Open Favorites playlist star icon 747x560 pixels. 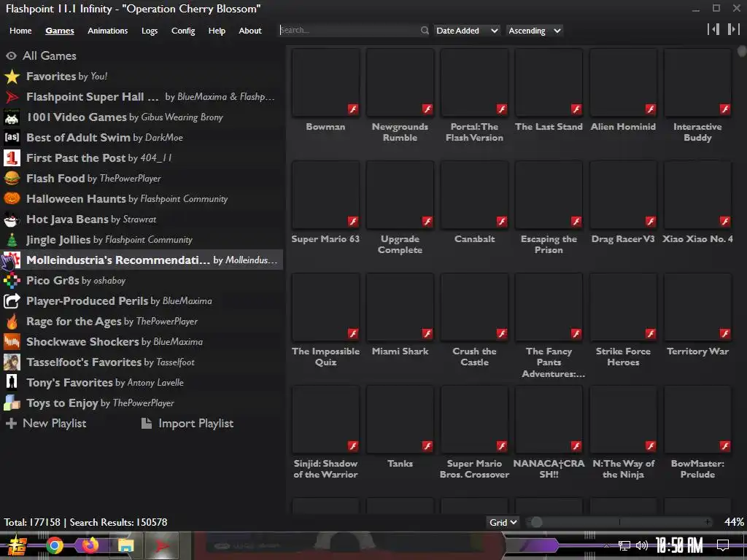click(12, 76)
